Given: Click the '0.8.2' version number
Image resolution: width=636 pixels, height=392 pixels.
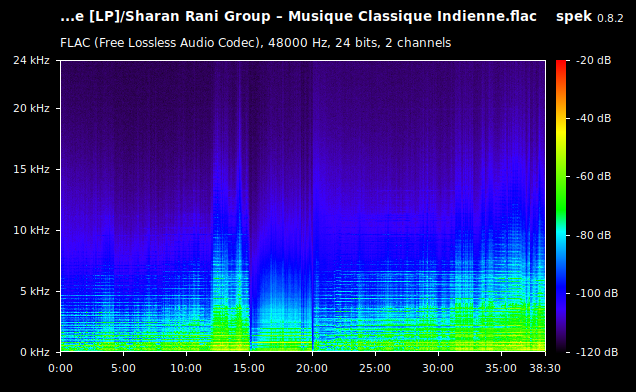Looking at the screenshot, I should click(610, 18).
